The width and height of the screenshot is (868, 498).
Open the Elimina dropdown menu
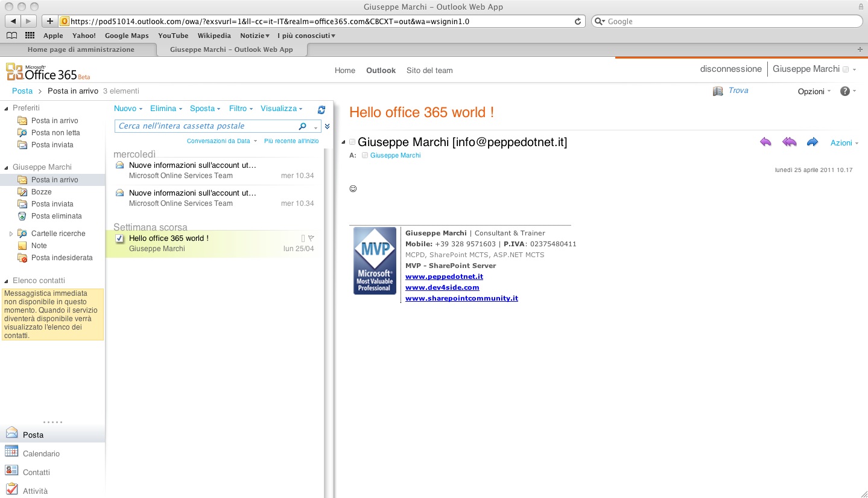tap(166, 109)
